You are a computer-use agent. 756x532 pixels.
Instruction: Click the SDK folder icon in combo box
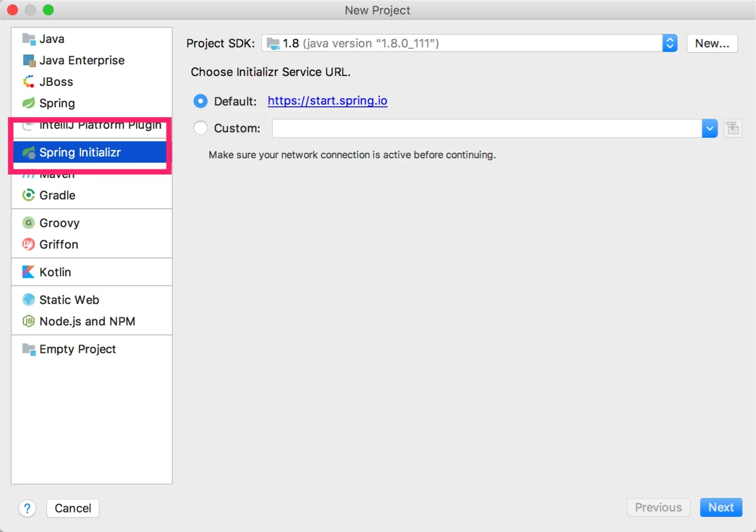click(274, 44)
